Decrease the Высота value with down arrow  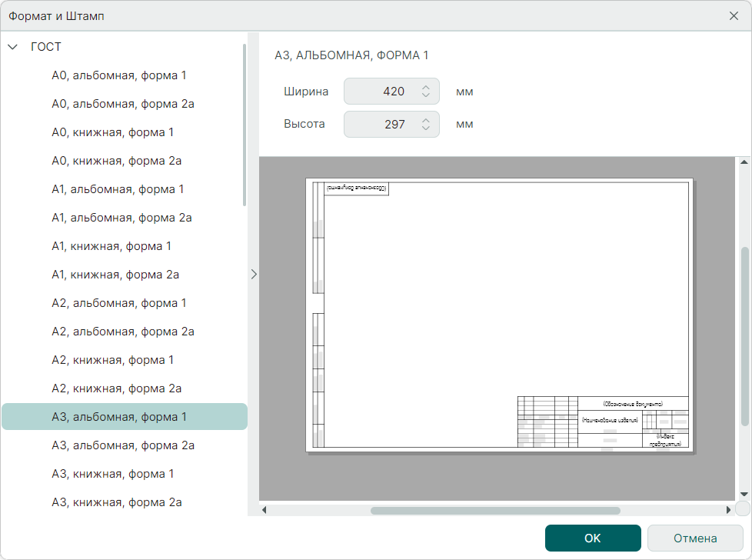point(426,128)
